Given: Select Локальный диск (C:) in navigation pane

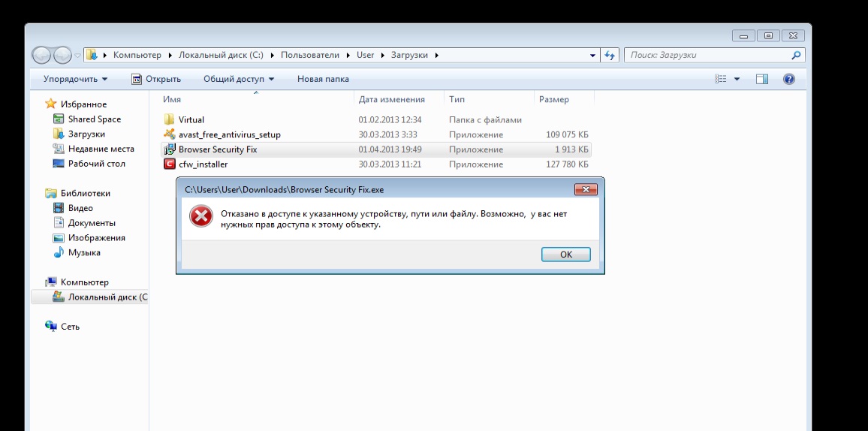Looking at the screenshot, I should 107,297.
